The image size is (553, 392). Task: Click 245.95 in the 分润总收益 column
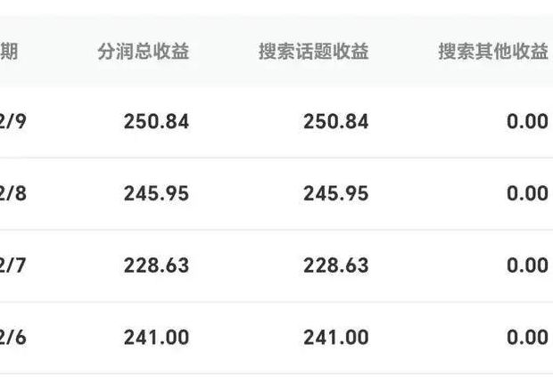156,193
